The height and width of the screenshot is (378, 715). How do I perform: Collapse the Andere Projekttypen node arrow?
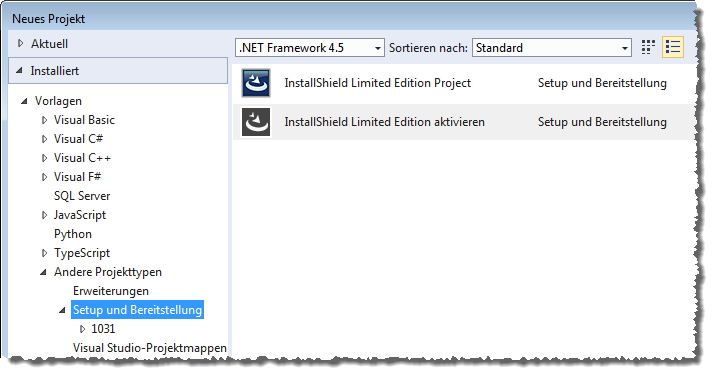pyautogui.click(x=43, y=272)
